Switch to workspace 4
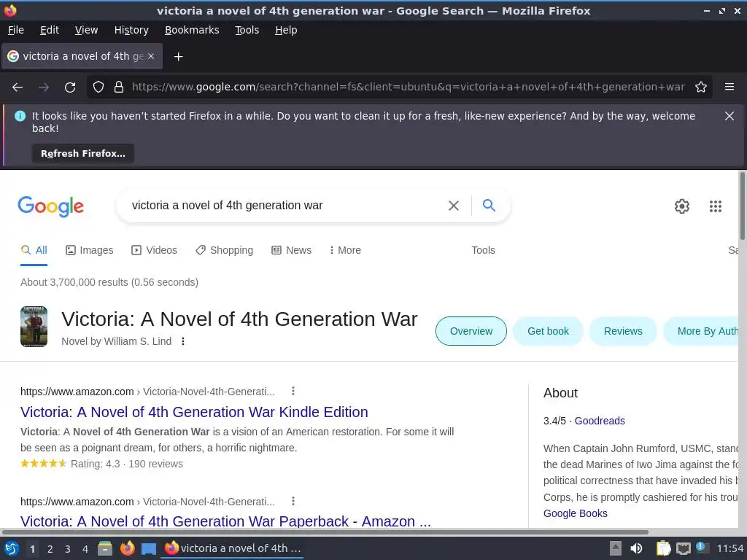 (x=85, y=549)
